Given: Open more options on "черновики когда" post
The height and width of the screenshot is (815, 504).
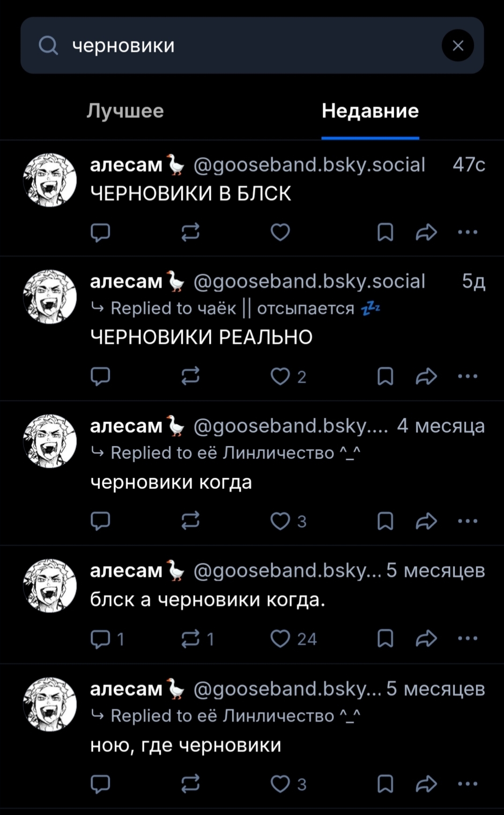Looking at the screenshot, I should point(467,521).
